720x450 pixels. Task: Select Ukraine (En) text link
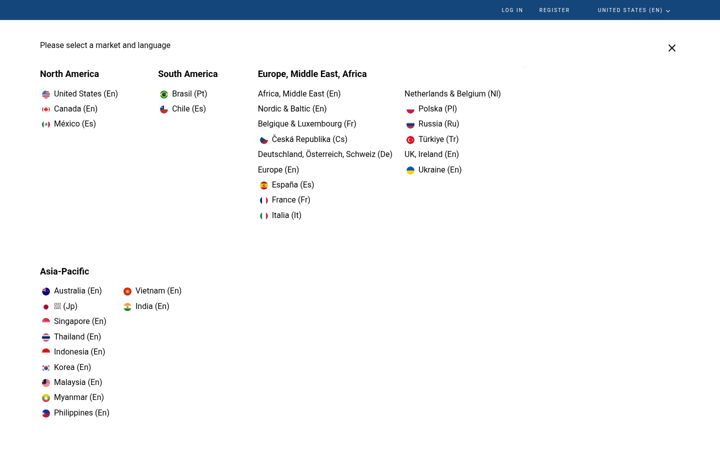(x=440, y=170)
